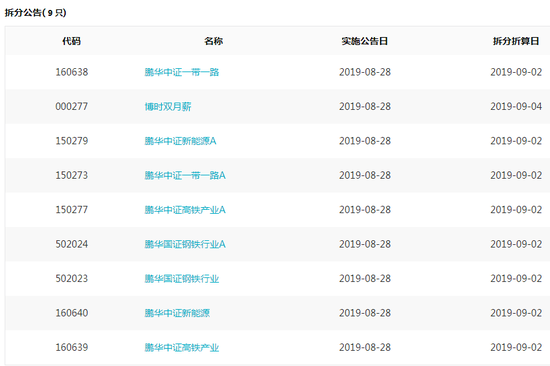The height and width of the screenshot is (366, 550).
Task: Click the split date in 160639 row
Action: tap(516, 347)
